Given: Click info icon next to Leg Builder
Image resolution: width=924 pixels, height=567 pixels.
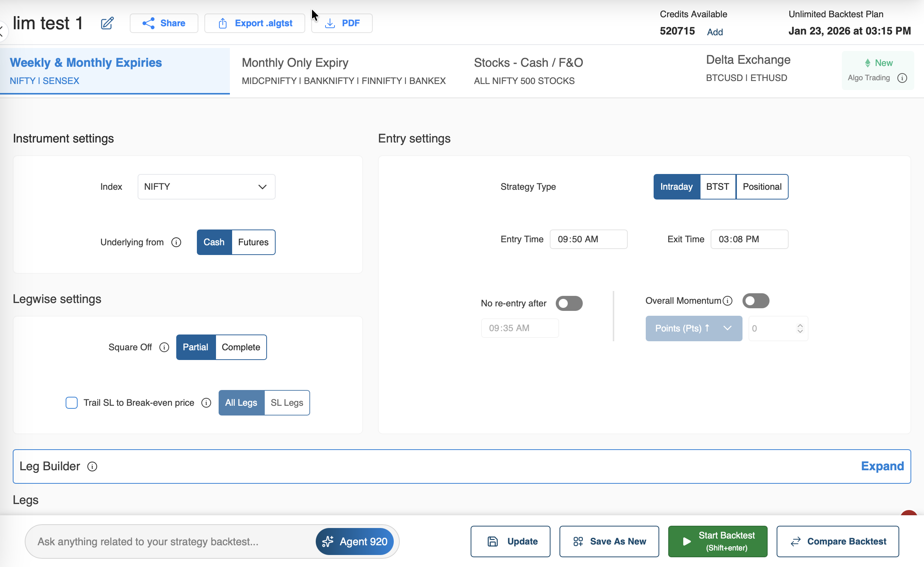Looking at the screenshot, I should [x=92, y=466].
